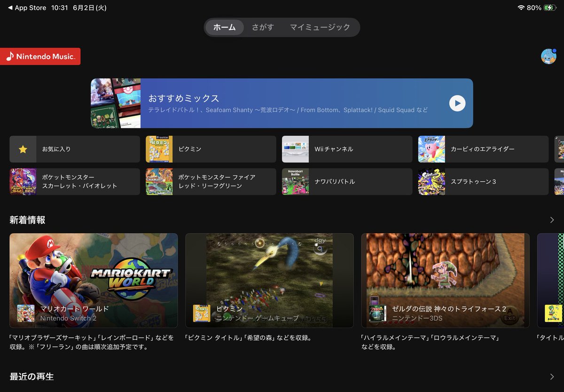This screenshot has width=564, height=392.
Task: Select the ナワバリバトル text label
Action: click(x=335, y=181)
